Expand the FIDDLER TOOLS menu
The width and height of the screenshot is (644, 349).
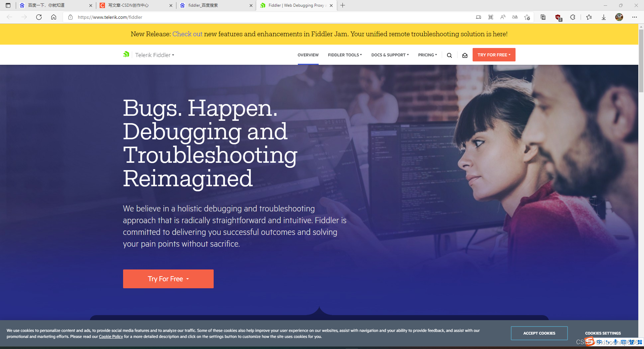pos(345,55)
